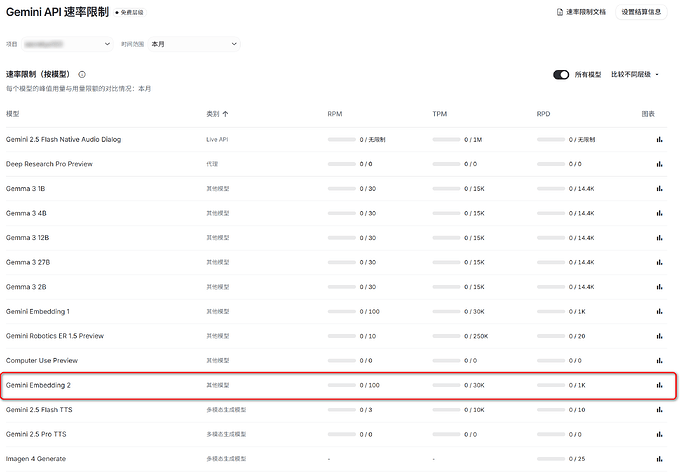This screenshot has height=474, width=689.
Task: Open the 时间范围 dropdown showing 本月
Action: click(x=194, y=44)
